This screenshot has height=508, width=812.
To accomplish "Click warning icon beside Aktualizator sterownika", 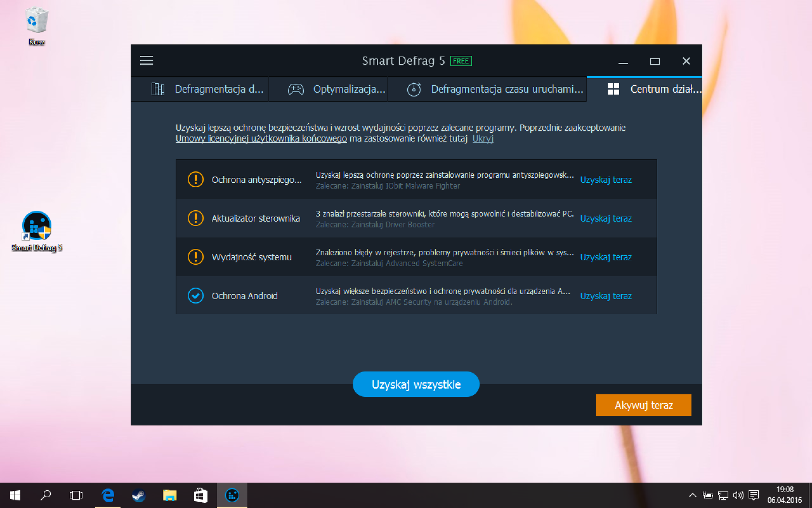I will [x=196, y=218].
